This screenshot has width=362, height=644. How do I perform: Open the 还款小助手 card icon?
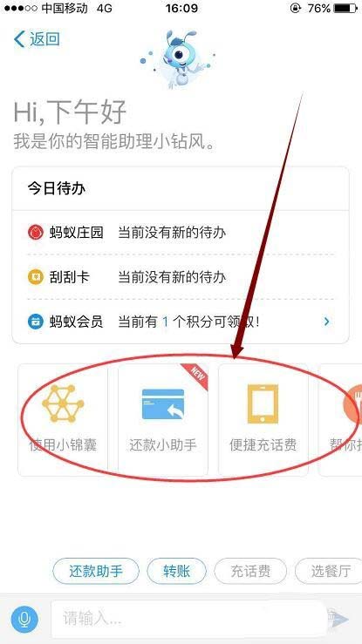[163, 404]
